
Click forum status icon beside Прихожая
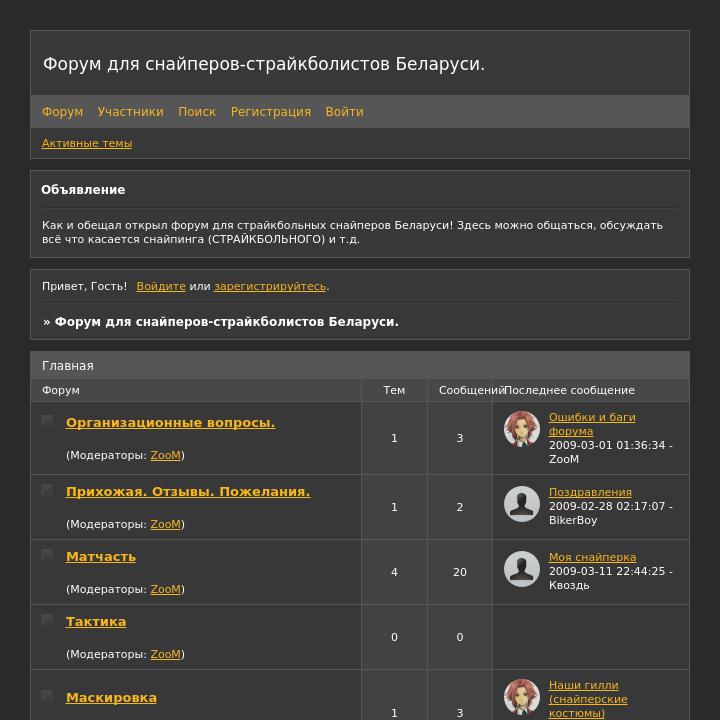(x=47, y=489)
